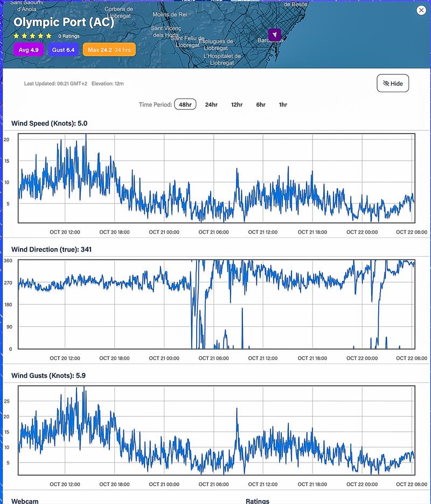Click L'Hospitalet de Llobregat map label
The width and height of the screenshot is (431, 504).
tap(222, 59)
